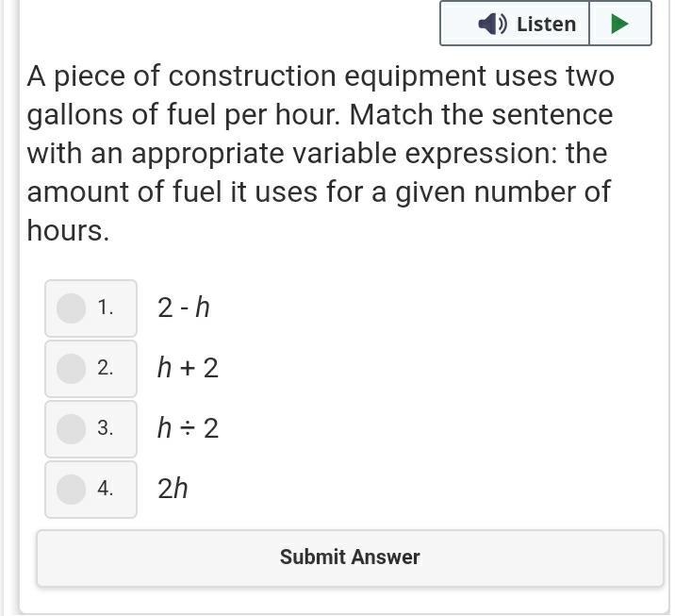Pick the radio circle for option 4
675x616 pixels.
tap(71, 489)
